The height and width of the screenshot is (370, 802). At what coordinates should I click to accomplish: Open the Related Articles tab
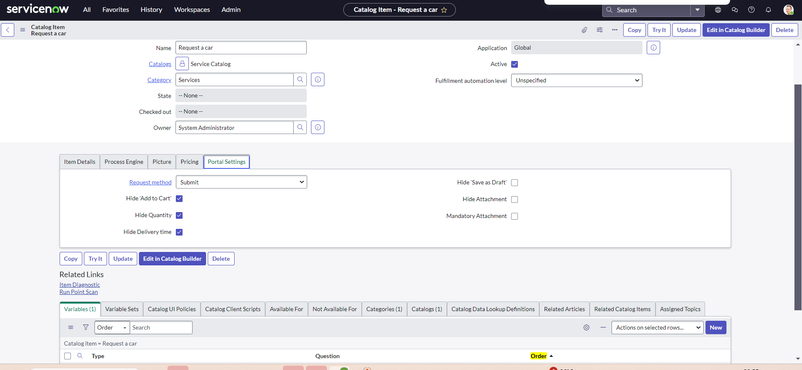tap(564, 309)
